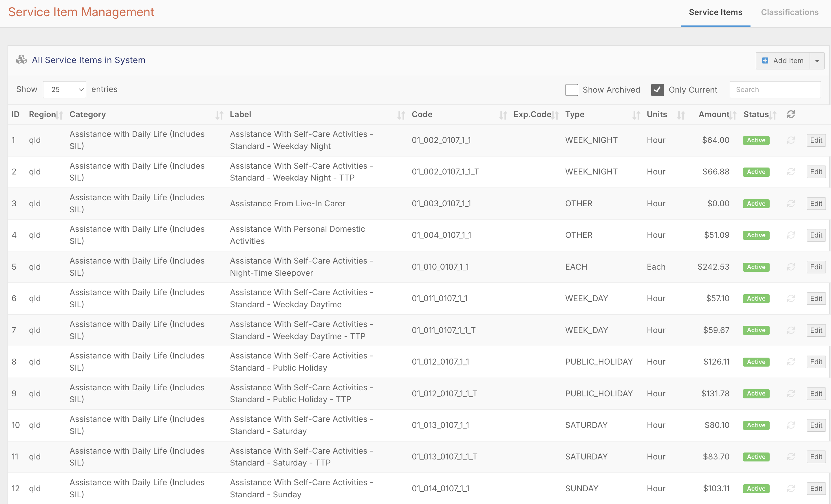Sort by Region using its sort arrows
The height and width of the screenshot is (504, 831).
point(59,115)
